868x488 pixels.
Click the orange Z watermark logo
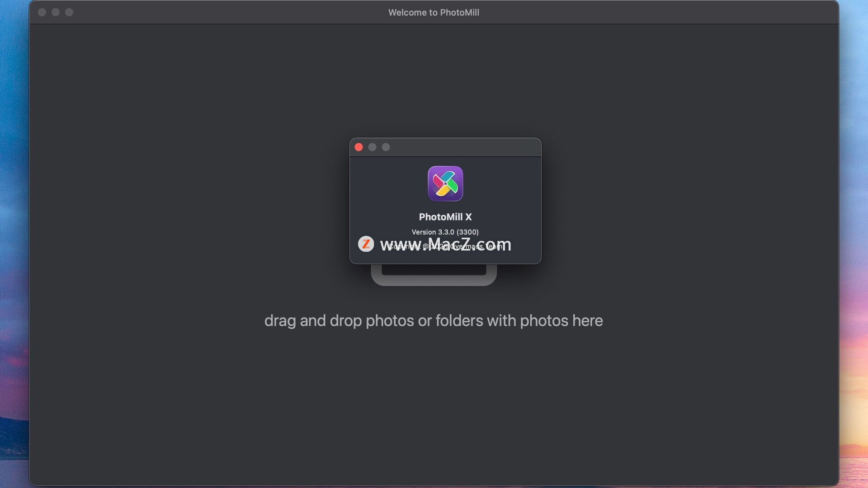366,244
